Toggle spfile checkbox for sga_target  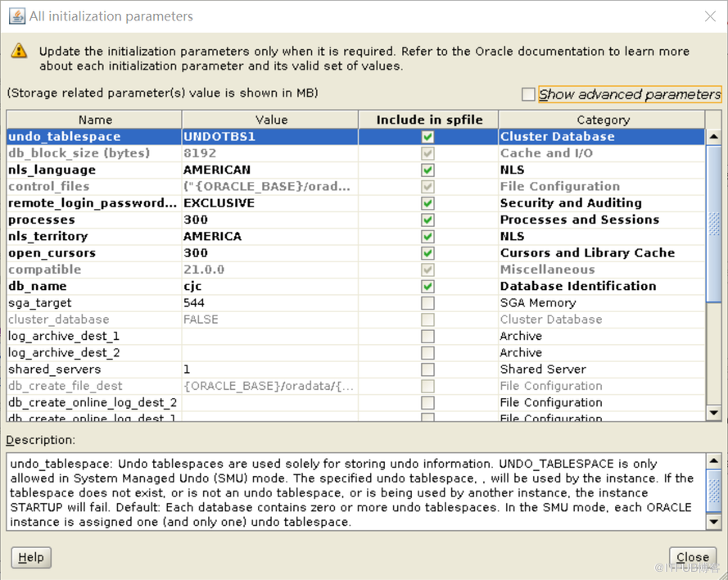(427, 303)
